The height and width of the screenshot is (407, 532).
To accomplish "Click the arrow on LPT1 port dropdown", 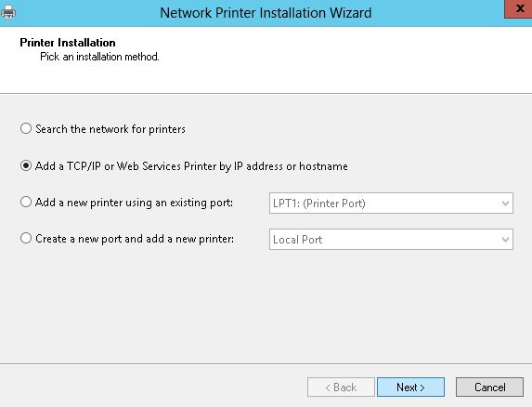I will coord(505,203).
